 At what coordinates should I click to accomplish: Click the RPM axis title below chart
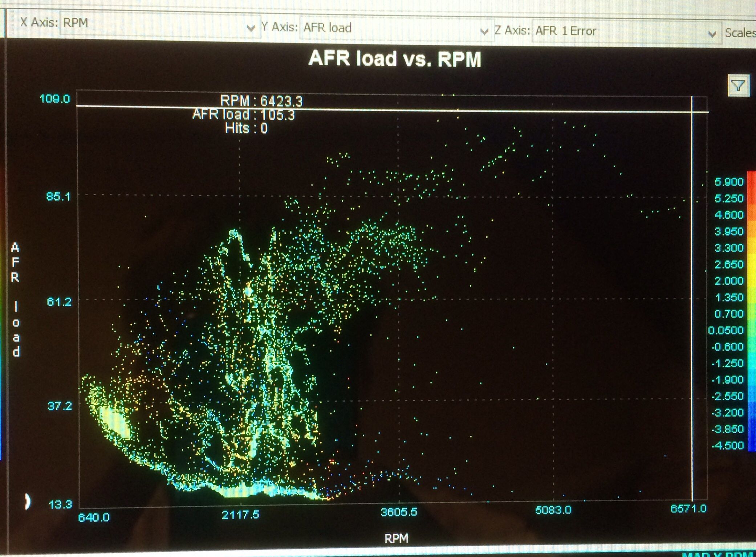coord(396,538)
